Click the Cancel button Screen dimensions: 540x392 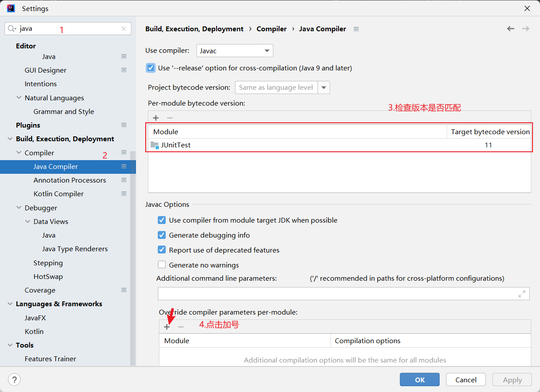click(x=466, y=380)
